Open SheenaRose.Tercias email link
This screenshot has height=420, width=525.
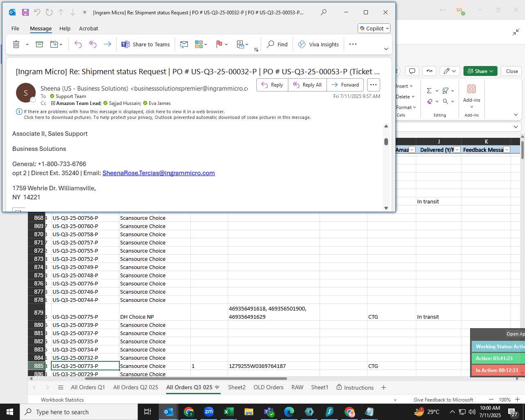159,173
